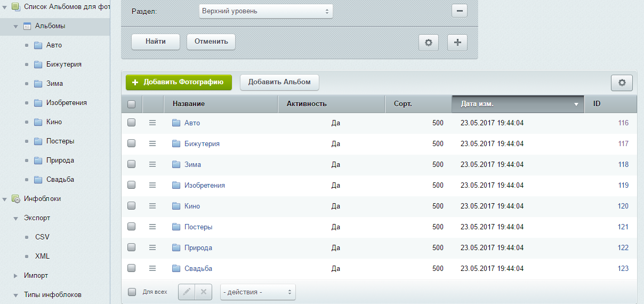Sort by the Дата изм. column header
This screenshot has height=304, width=644.
[x=518, y=104]
